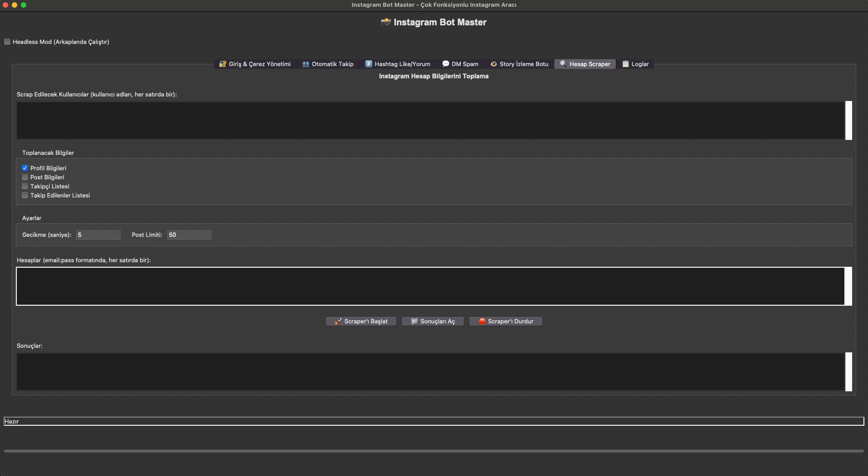Click the Scrap Edilecek Kullanıcılar text box
Image resolution: width=868 pixels, height=476 pixels.
tap(430, 120)
